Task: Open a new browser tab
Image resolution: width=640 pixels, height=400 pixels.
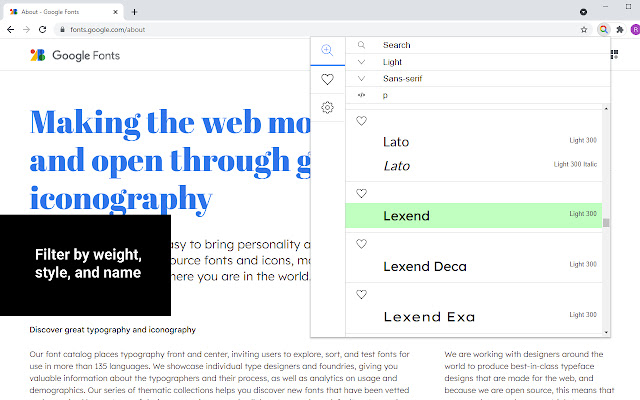Action: [135, 11]
